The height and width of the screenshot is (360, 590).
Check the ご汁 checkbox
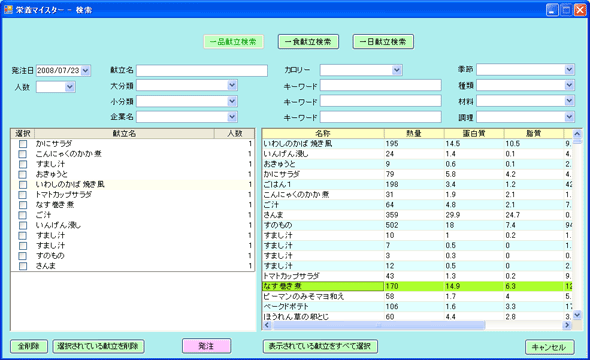pos(23,215)
